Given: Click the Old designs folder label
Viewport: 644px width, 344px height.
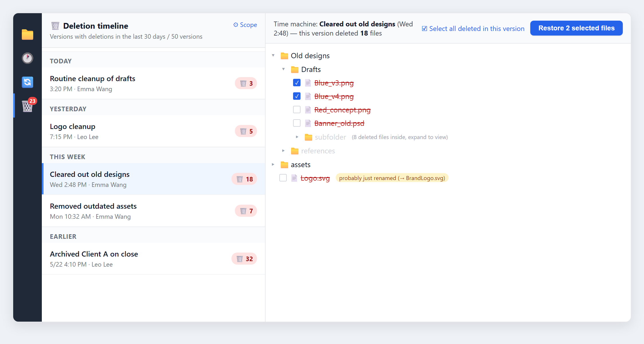Looking at the screenshot, I should pyautogui.click(x=310, y=56).
